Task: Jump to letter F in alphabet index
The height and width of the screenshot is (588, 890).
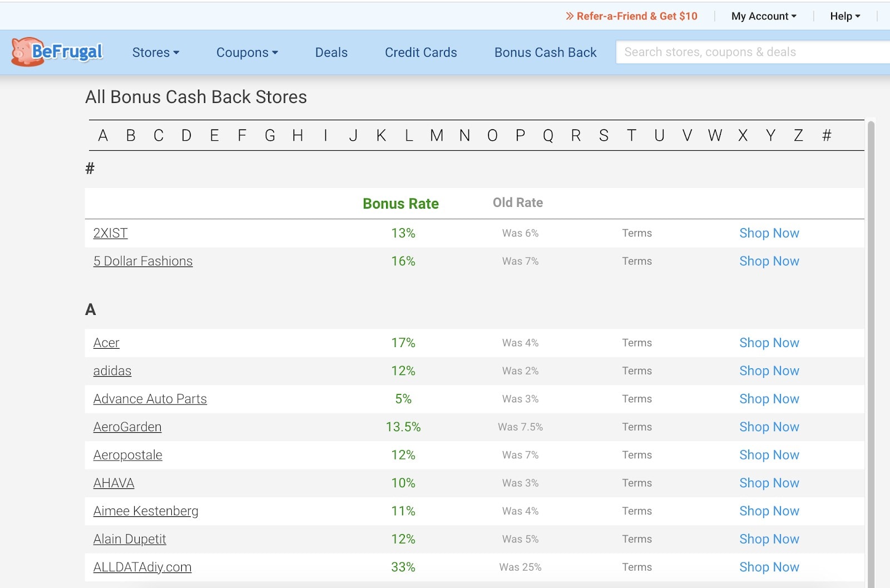Action: pyautogui.click(x=242, y=135)
